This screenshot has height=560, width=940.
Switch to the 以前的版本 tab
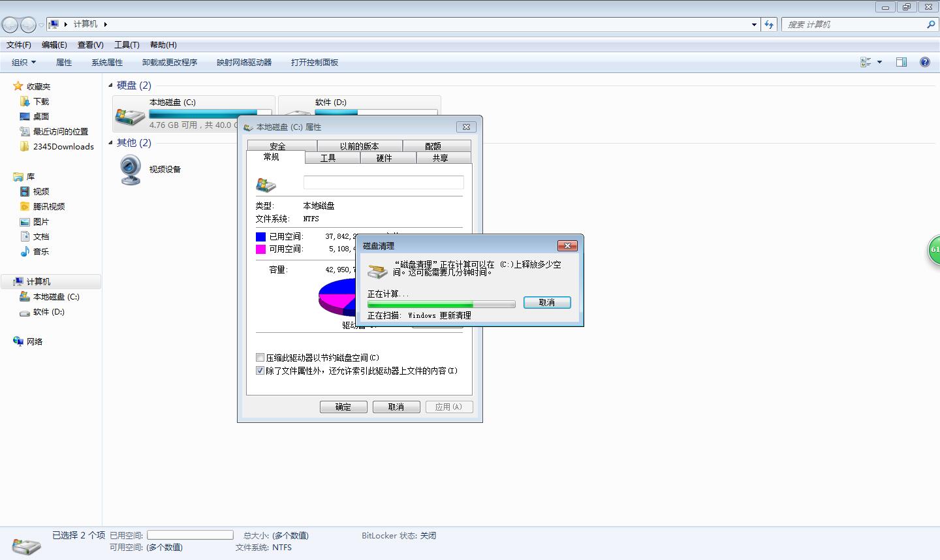pos(359,146)
